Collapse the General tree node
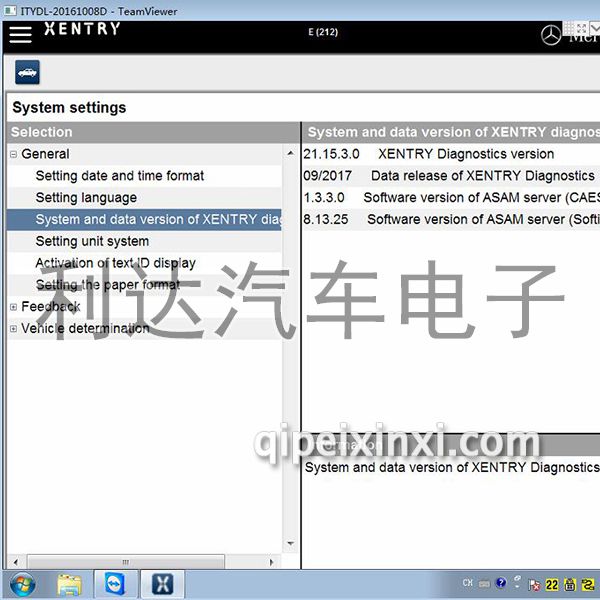Image resolution: width=600 pixels, height=600 pixels. pos(13,154)
